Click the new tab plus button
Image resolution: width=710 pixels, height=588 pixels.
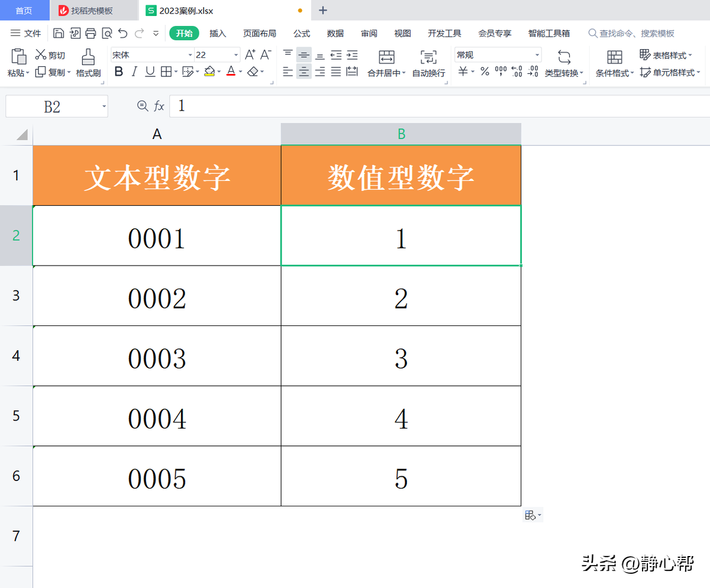pos(322,10)
